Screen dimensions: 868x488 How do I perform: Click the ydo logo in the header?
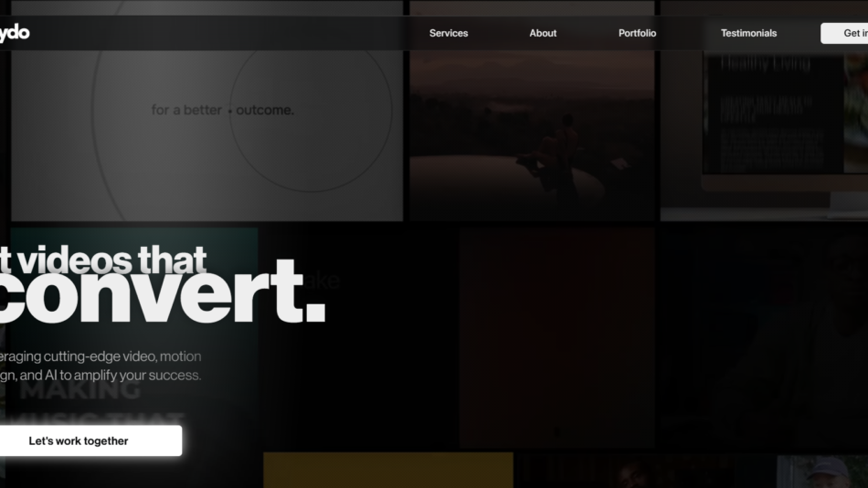(15, 33)
